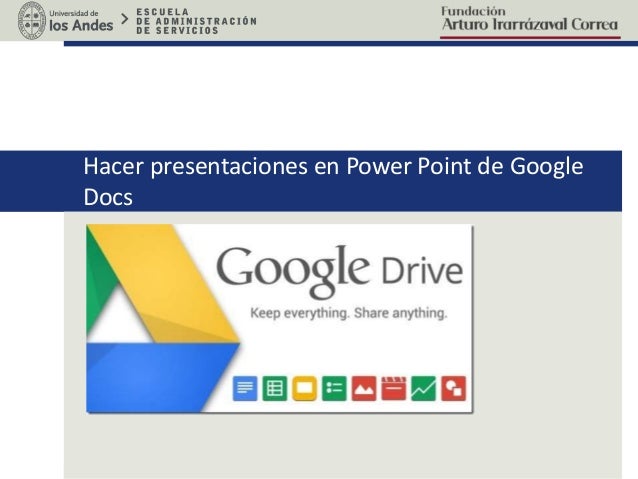Image resolution: width=638 pixels, height=479 pixels.
Task: Click the green Google Sheets spreadsheet icon
Action: (x=275, y=388)
